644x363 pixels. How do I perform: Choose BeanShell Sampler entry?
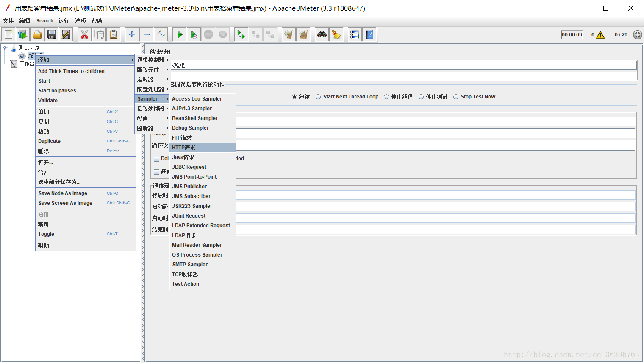click(x=203, y=118)
